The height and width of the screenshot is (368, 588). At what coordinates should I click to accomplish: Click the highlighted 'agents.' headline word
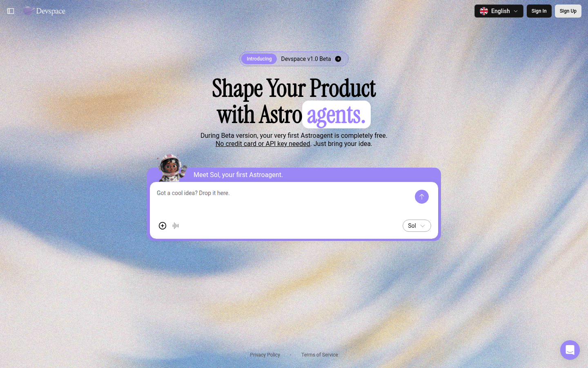coord(336,115)
